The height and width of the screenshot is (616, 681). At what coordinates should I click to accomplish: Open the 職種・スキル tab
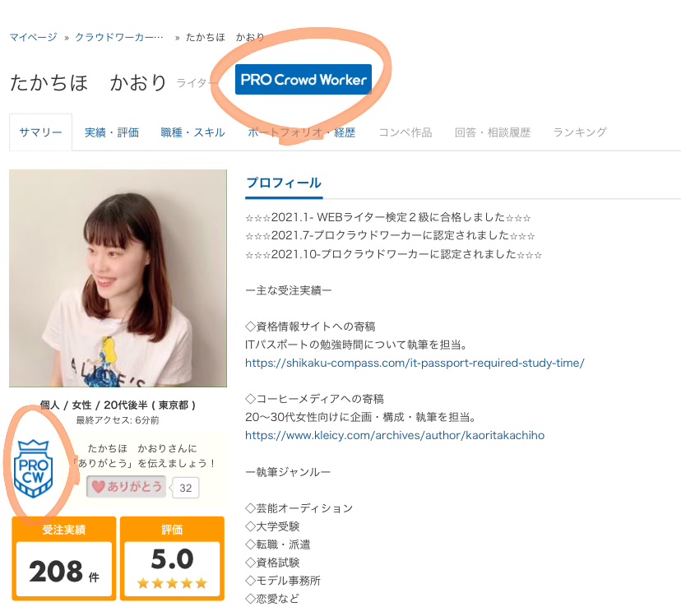click(x=192, y=132)
